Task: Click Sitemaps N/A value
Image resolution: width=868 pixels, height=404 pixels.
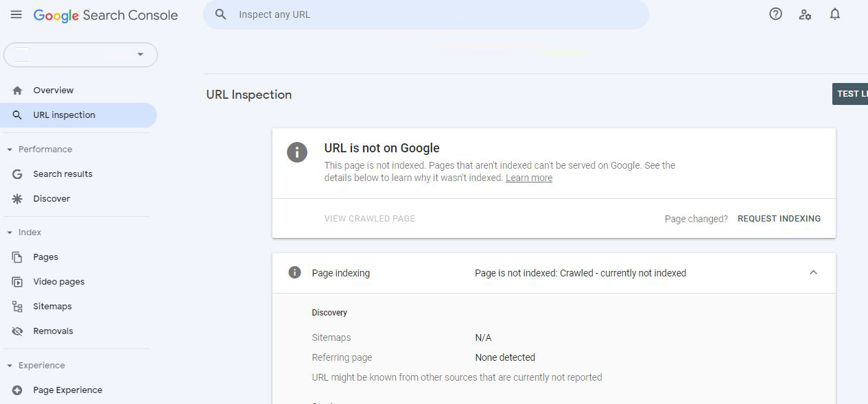Action: pos(483,337)
